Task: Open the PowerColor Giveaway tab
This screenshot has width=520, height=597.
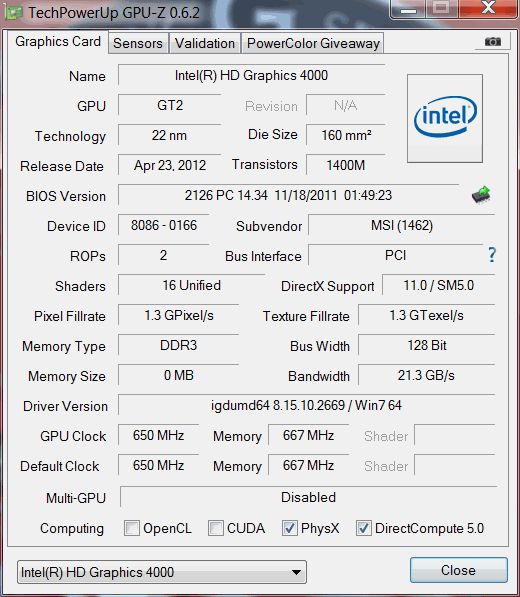Action: (x=313, y=43)
